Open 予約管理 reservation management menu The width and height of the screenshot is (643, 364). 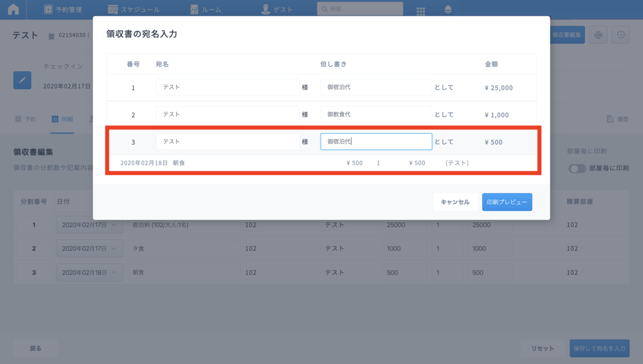tap(63, 10)
